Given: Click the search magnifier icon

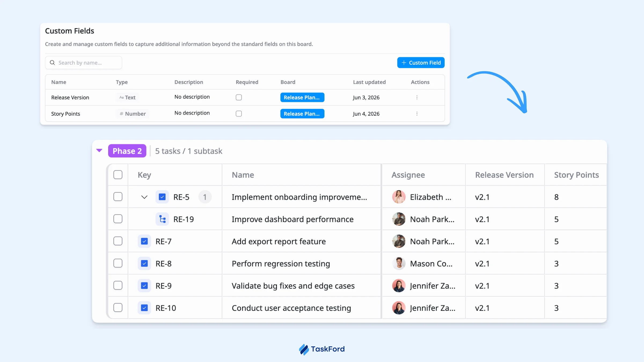Looking at the screenshot, I should (x=52, y=62).
